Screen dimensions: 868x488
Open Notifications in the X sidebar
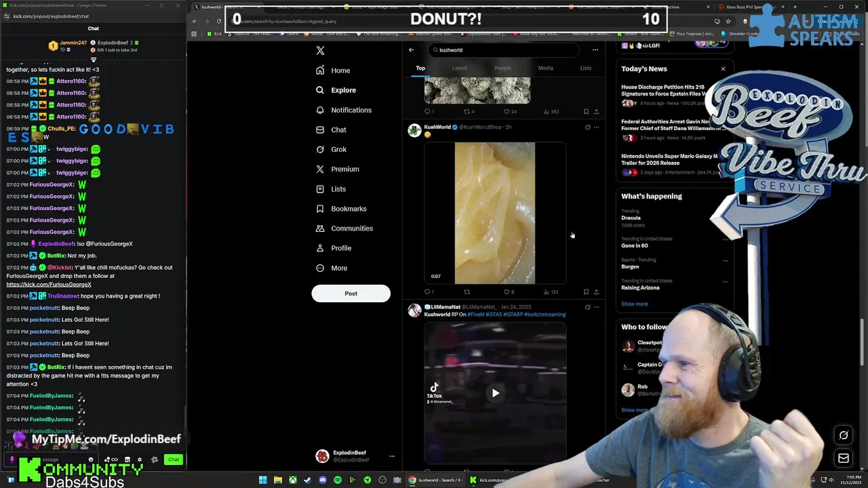point(344,110)
